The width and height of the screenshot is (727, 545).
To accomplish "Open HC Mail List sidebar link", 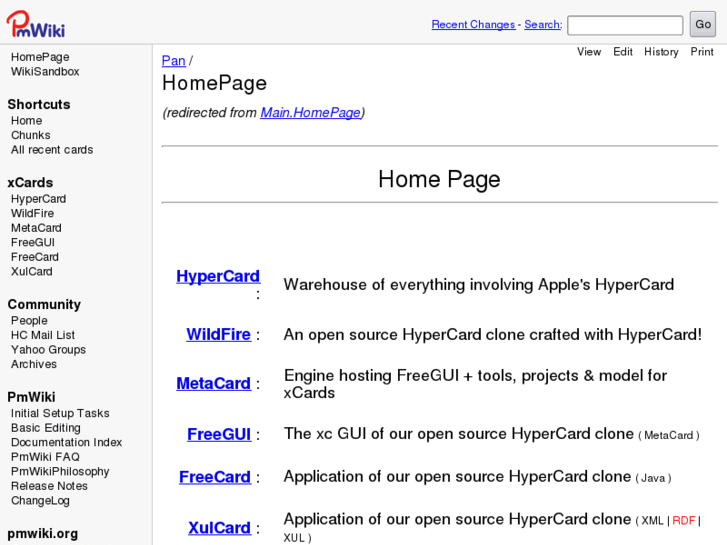I will click(x=43, y=335).
